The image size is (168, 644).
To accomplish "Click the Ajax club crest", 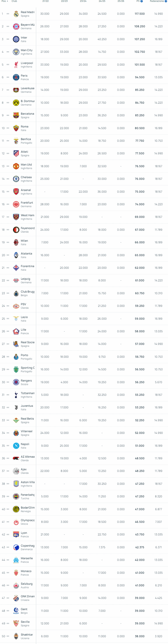I will coord(16,471).
